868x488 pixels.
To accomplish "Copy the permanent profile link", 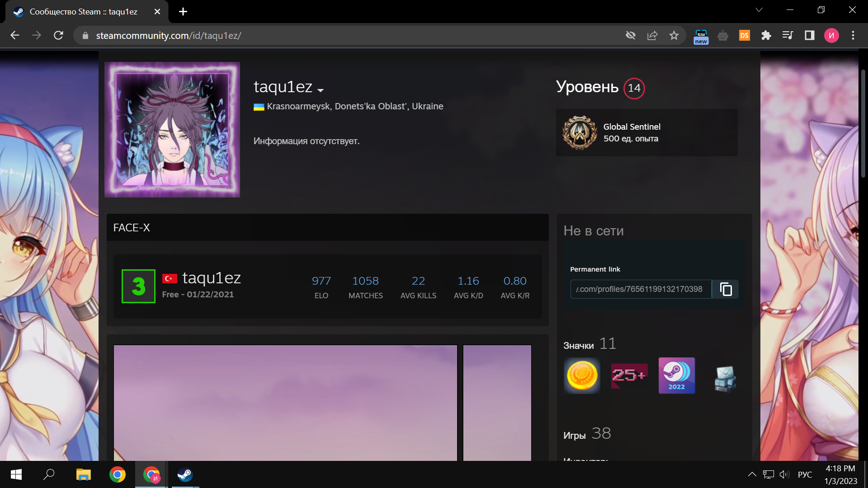I will pyautogui.click(x=726, y=289).
